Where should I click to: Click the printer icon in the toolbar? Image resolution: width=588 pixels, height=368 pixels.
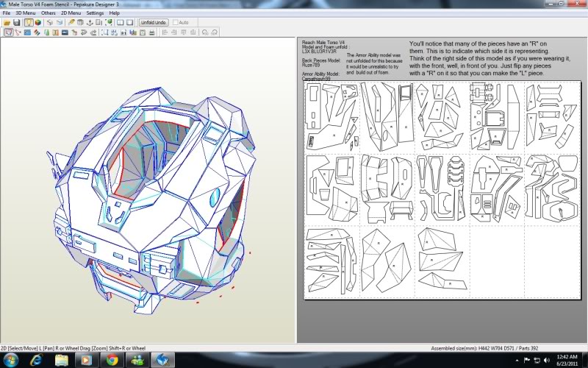[152, 32]
